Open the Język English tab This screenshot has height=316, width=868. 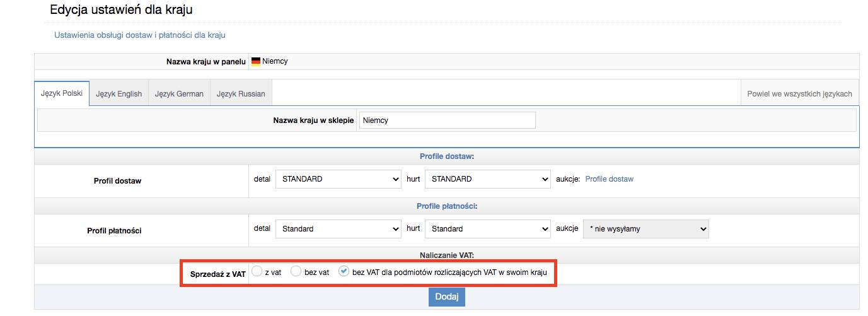coord(119,94)
